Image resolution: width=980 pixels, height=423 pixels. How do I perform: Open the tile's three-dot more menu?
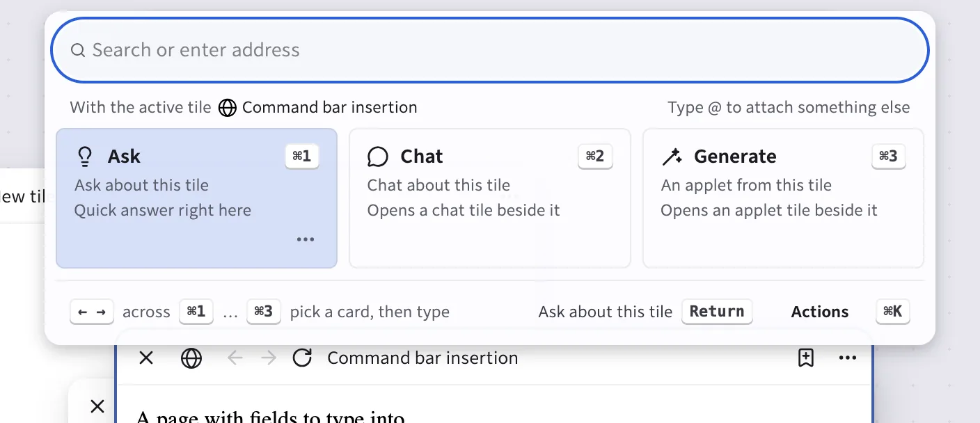coord(848,358)
